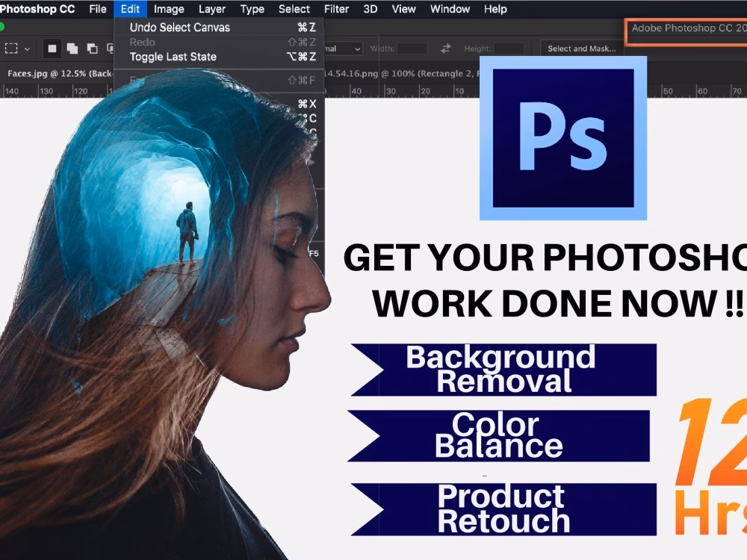Screen dimensions: 747x560
Task: Click the Select and Mask button
Action: (583, 48)
